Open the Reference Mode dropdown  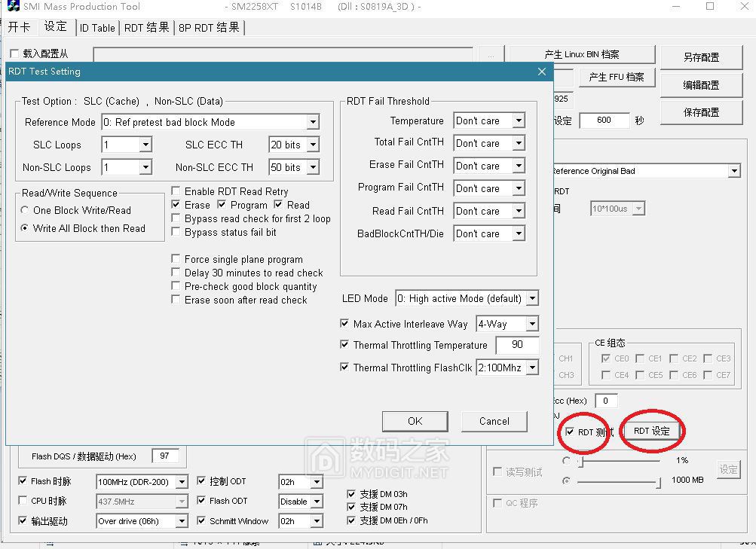click(x=313, y=122)
